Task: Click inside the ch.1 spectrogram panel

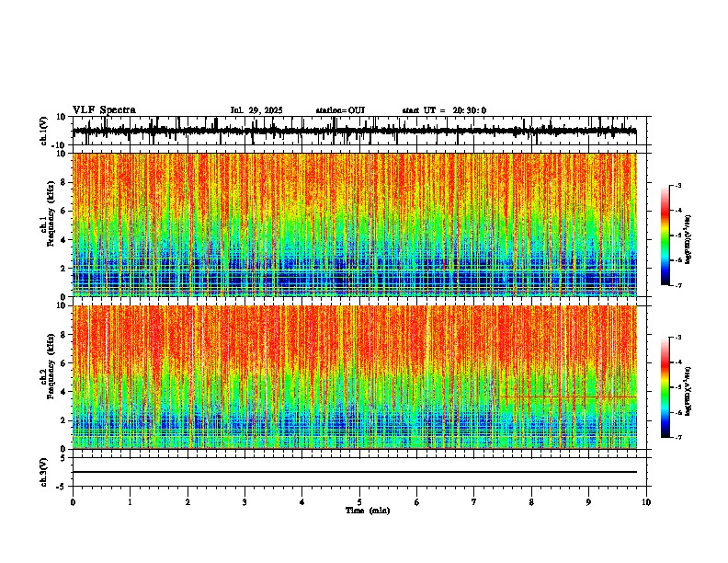Action: [355, 224]
